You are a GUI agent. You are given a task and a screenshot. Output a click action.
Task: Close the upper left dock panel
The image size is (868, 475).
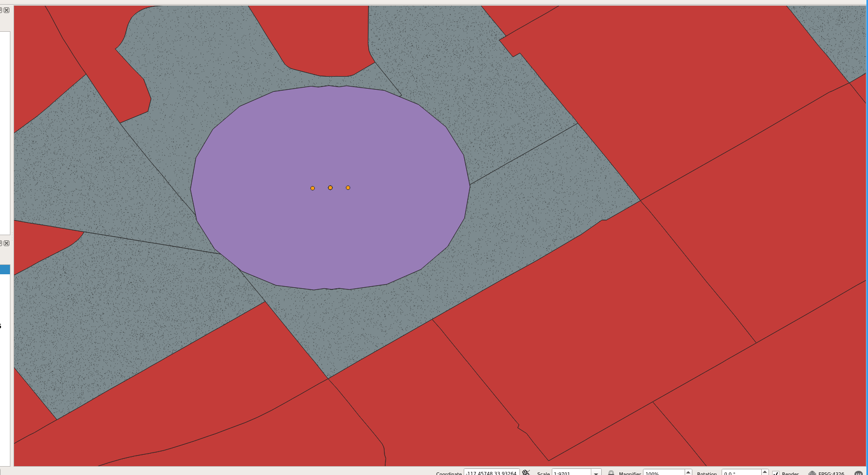point(7,10)
